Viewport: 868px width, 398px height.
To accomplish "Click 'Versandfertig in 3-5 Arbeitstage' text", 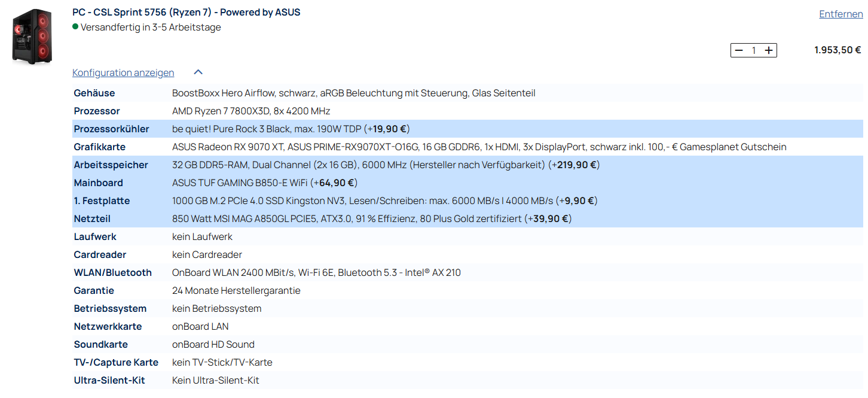I will [x=151, y=27].
